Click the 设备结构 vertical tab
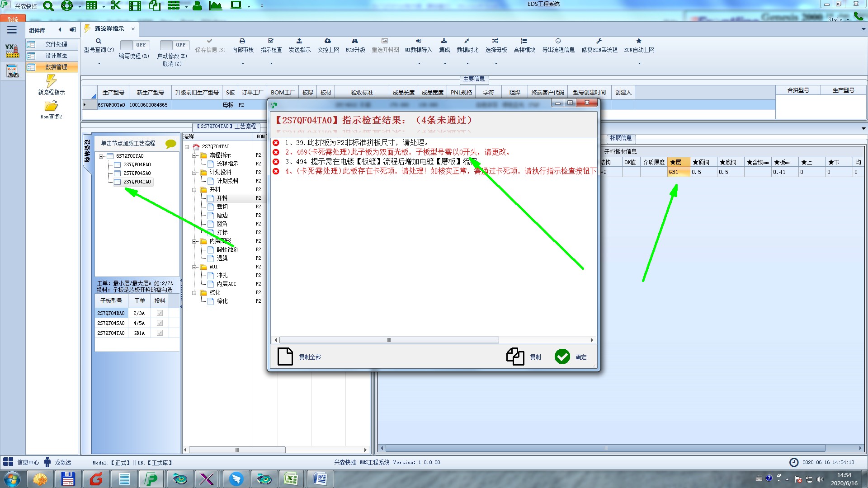 coord(87,151)
